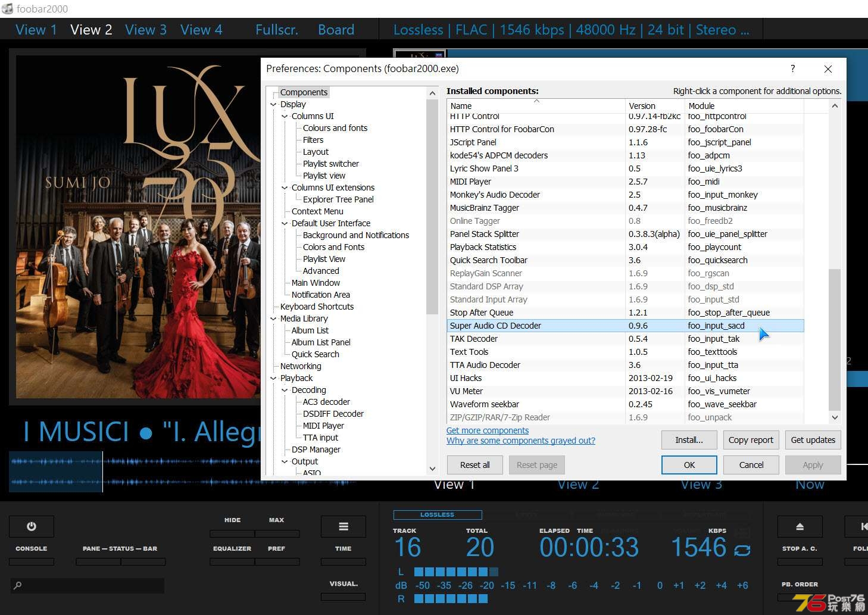Click the tree panel scroll up arrow
The height and width of the screenshot is (615, 868).
(432, 93)
